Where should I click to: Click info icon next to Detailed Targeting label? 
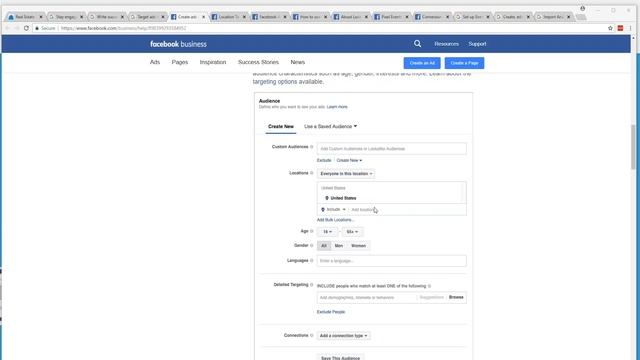(x=312, y=285)
